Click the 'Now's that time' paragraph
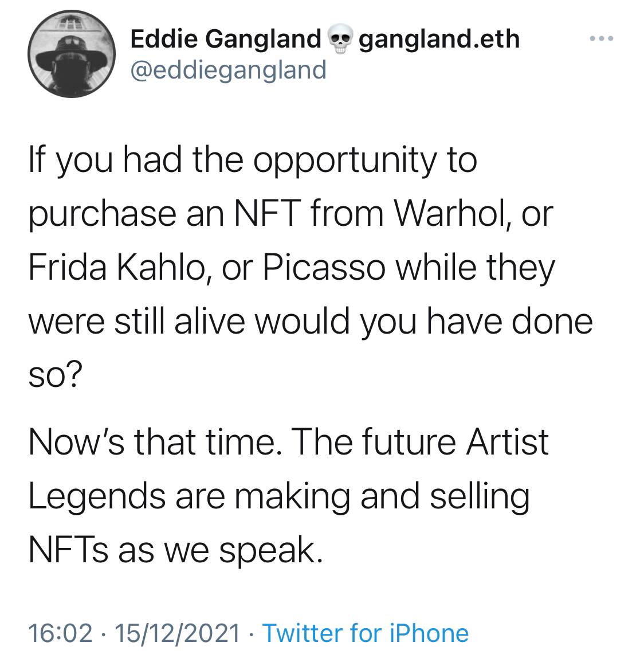Image resolution: width=644 pixels, height=658 pixels. [289, 496]
